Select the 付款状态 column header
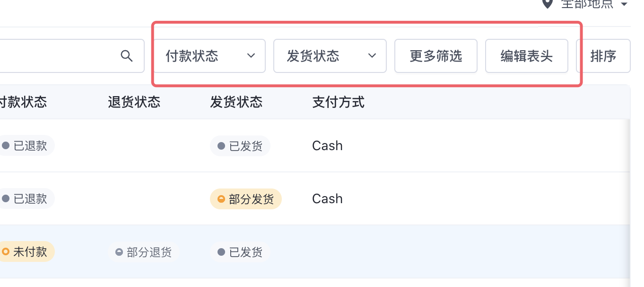This screenshot has height=287, width=644. coord(24,102)
